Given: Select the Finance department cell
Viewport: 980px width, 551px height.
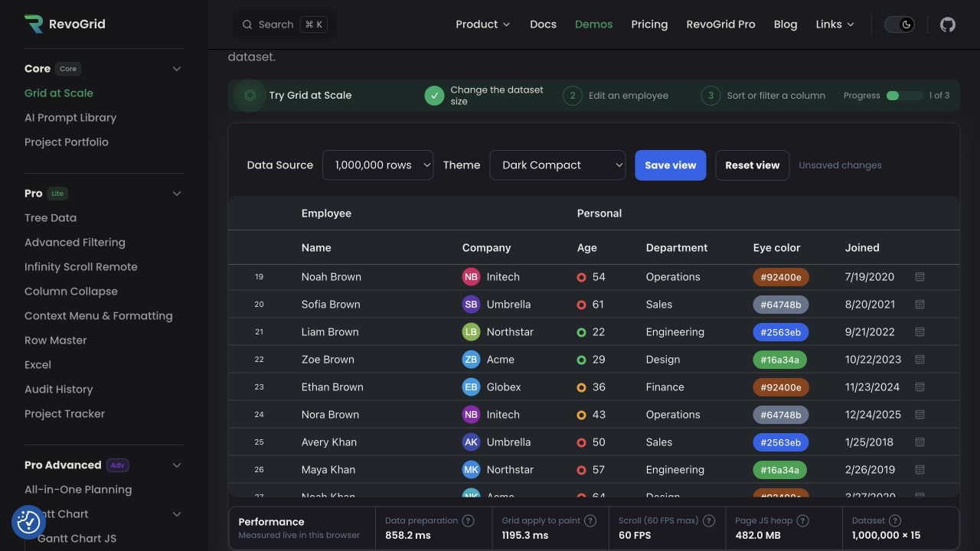Looking at the screenshot, I should (x=665, y=387).
